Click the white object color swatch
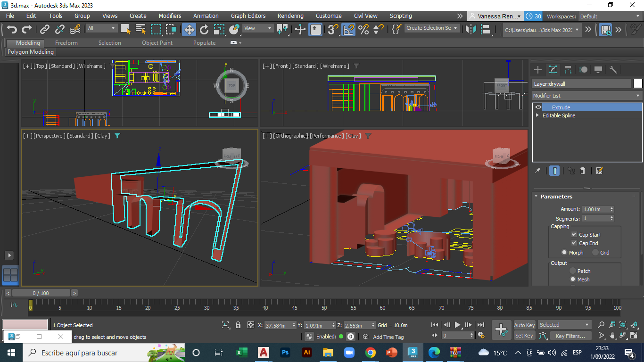The width and height of the screenshot is (644, 362). 637,84
